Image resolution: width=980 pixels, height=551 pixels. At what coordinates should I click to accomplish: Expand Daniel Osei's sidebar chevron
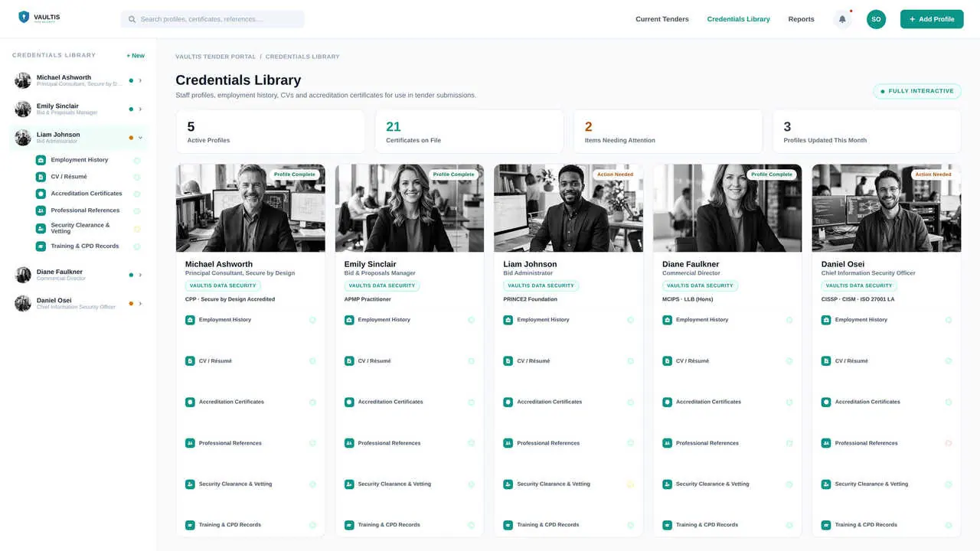click(x=140, y=304)
